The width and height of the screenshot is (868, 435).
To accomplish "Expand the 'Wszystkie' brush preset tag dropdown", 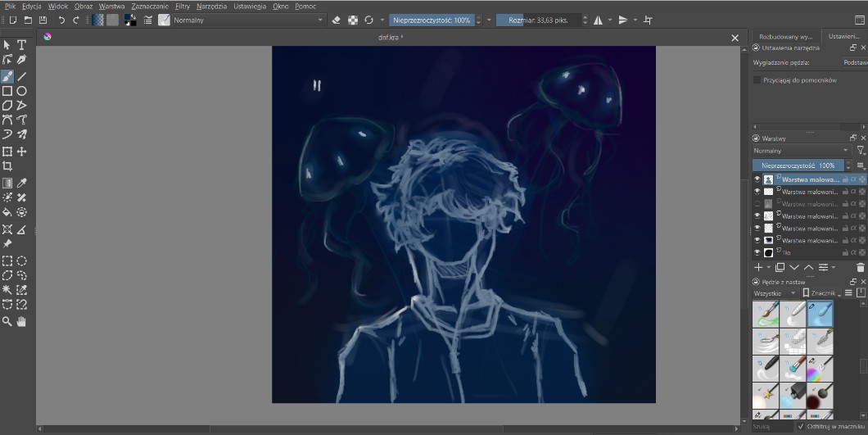I will (775, 292).
